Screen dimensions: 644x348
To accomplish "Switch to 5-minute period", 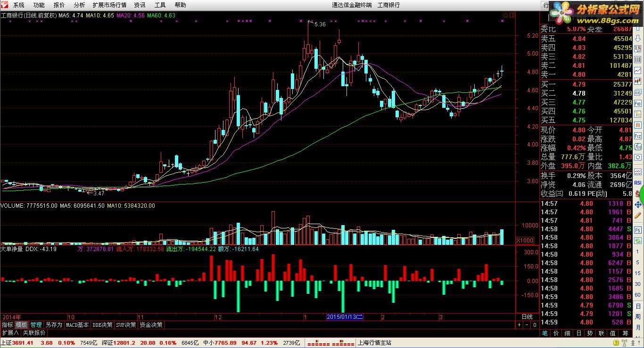I will [638, 262].
